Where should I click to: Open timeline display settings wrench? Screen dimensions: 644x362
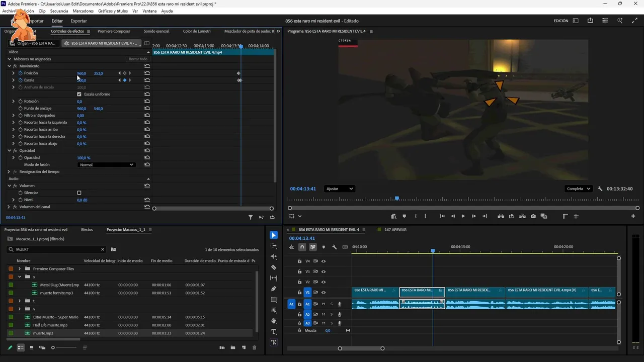[334, 247]
